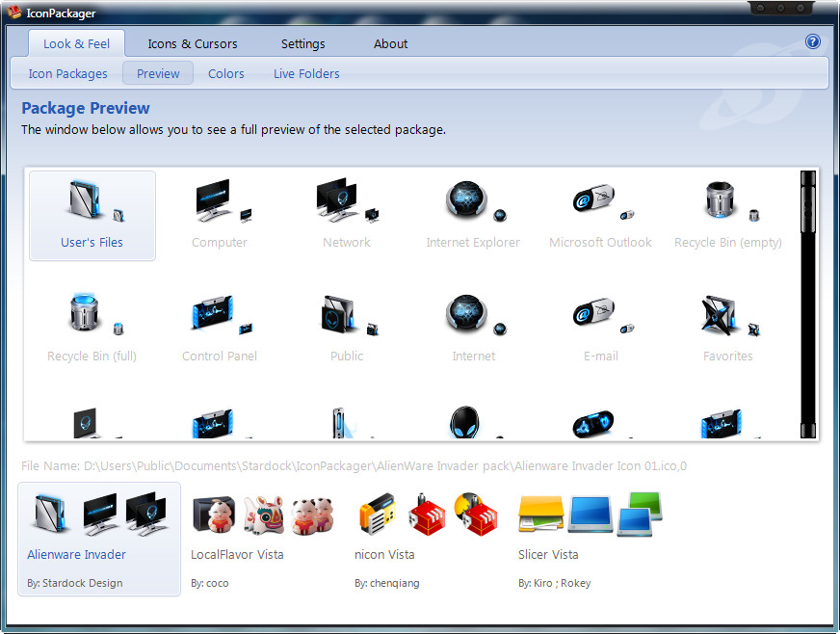The width and height of the screenshot is (840, 634).
Task: Click the File Name path text
Action: click(x=354, y=465)
